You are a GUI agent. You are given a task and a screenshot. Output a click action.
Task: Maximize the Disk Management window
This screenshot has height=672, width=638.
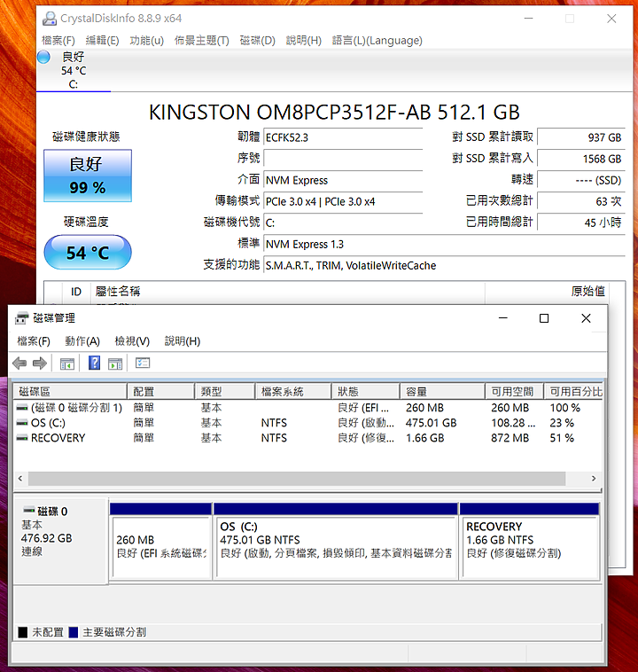coord(544,318)
